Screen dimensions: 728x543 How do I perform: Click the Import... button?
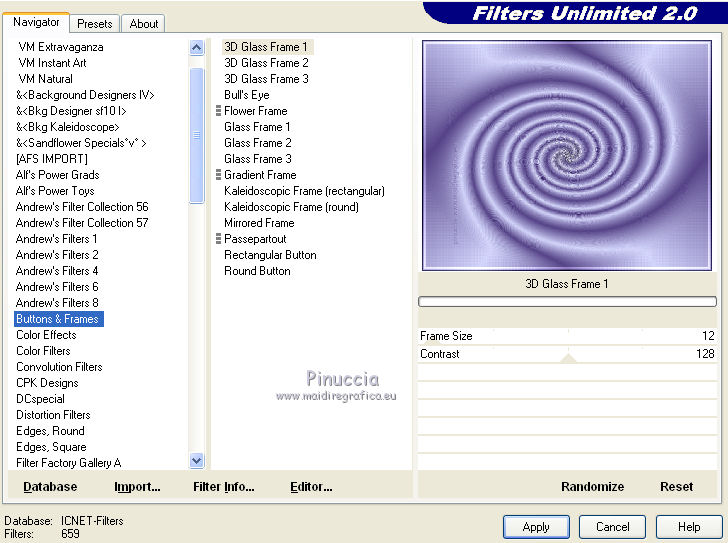point(137,486)
